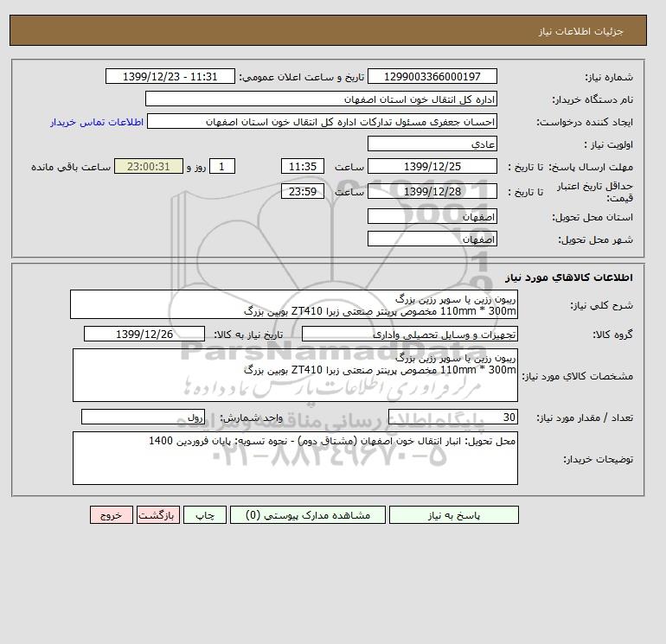Click the 'توضیحات خریدار:' label
This screenshot has height=644, width=666.
(x=598, y=459)
